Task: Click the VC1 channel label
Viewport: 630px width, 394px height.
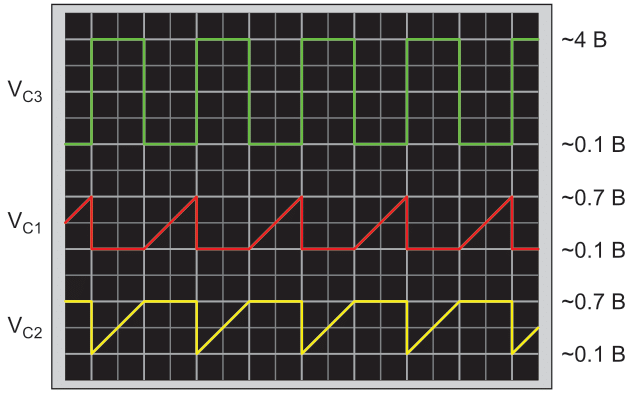Action: 25,223
